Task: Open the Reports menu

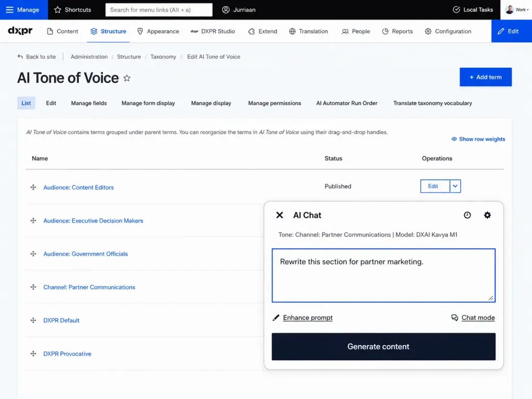Action: coord(397,31)
